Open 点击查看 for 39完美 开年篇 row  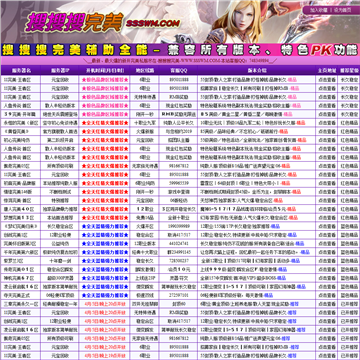[327, 114]
